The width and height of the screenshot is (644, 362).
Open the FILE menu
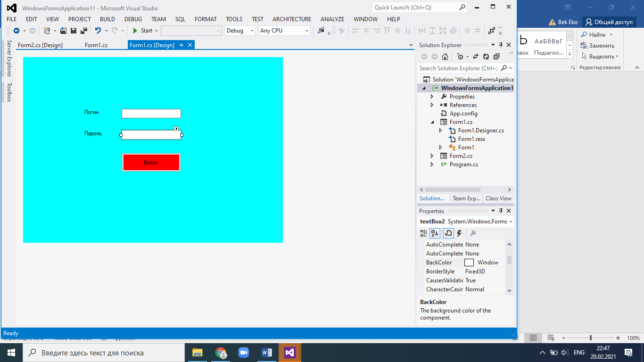(12, 19)
